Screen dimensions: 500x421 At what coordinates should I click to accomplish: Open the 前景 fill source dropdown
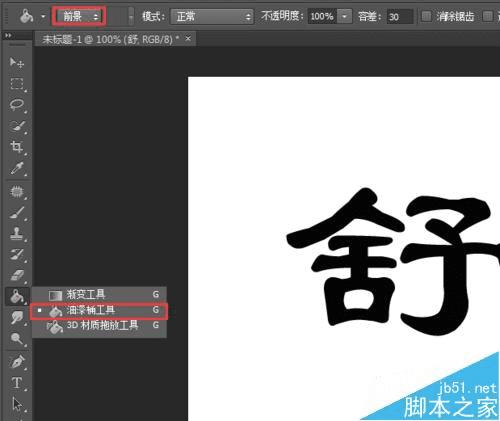[79, 16]
